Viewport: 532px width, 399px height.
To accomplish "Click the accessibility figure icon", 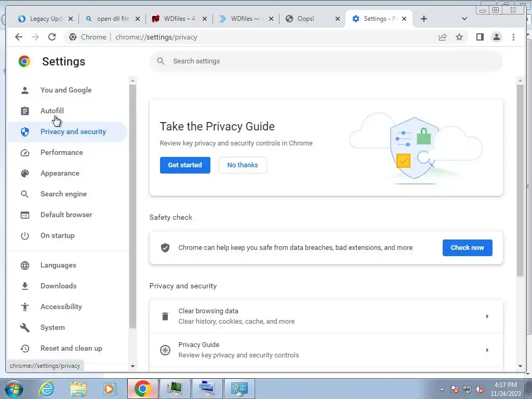I will tap(25, 307).
